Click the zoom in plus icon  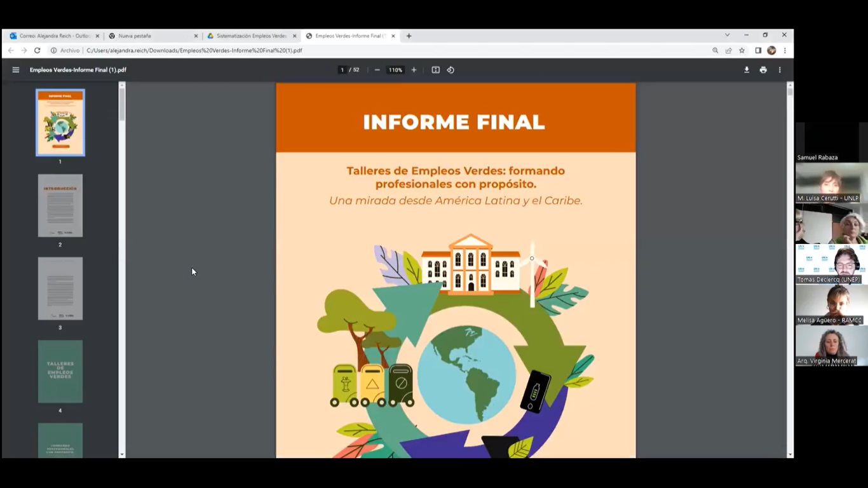coord(414,70)
